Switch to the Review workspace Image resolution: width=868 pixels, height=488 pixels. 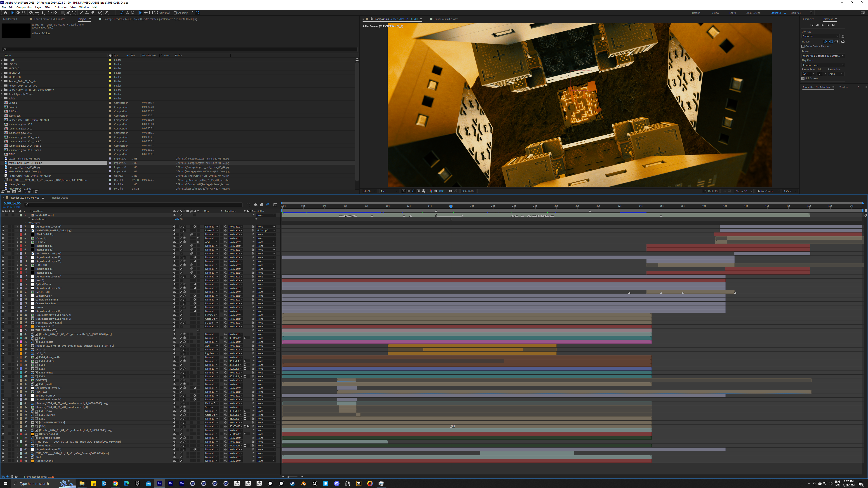point(714,13)
